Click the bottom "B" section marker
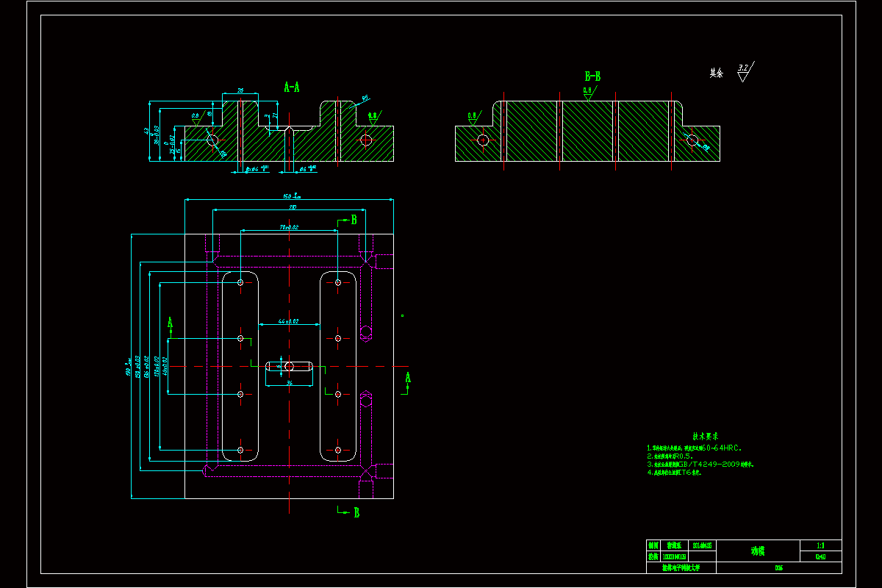The height and width of the screenshot is (588, 882). [356, 512]
